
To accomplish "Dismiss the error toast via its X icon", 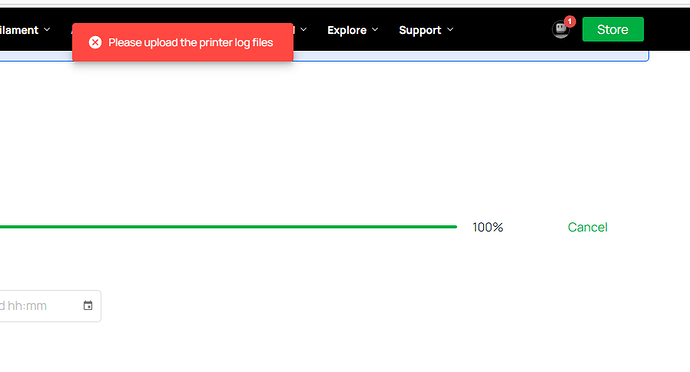I will click(95, 42).
